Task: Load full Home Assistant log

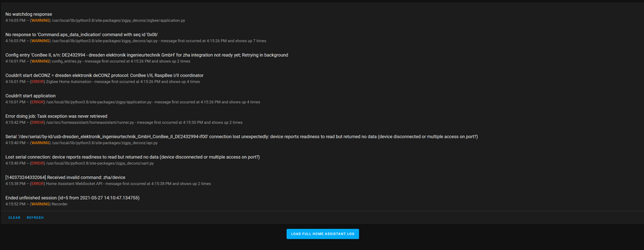Action: click(x=322, y=234)
